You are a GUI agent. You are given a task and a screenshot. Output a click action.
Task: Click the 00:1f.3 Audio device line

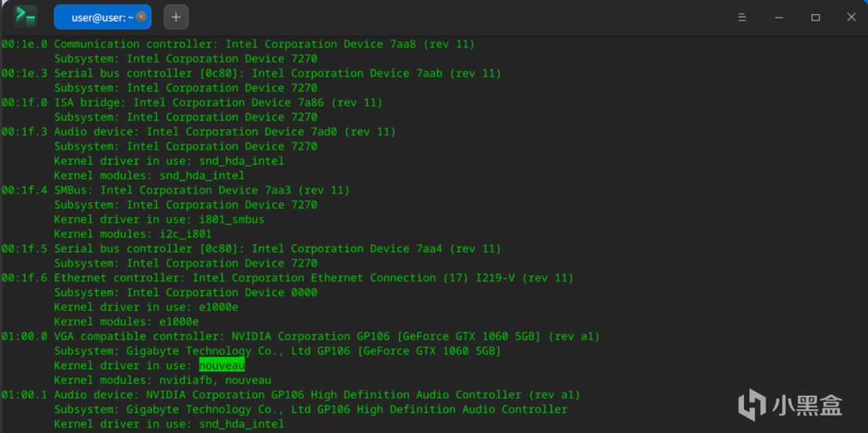pyautogui.click(x=198, y=131)
